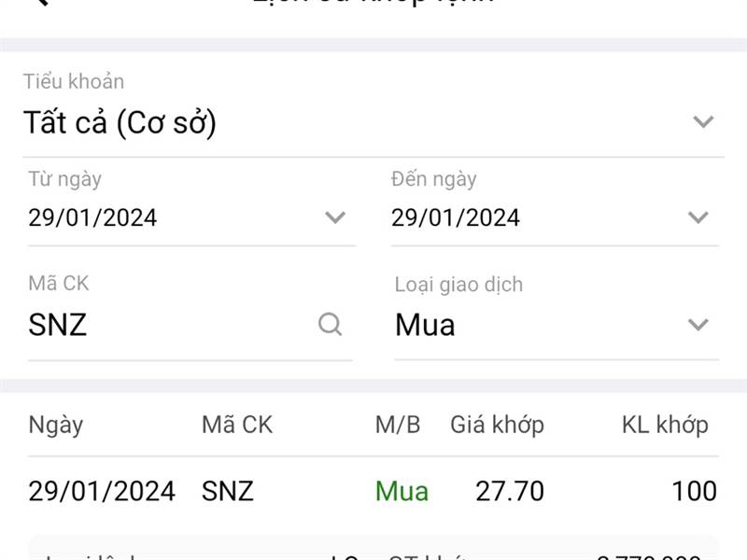Click the Mua transaction type value
This screenshot has height=560, width=747.
click(x=424, y=326)
